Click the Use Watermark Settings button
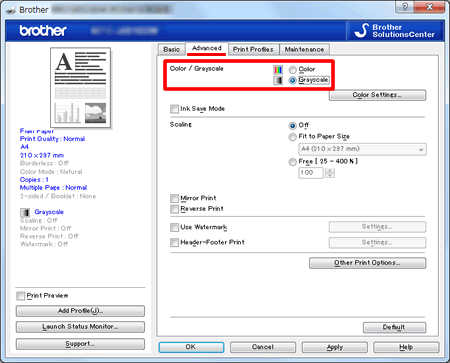450x363 pixels. [377, 227]
